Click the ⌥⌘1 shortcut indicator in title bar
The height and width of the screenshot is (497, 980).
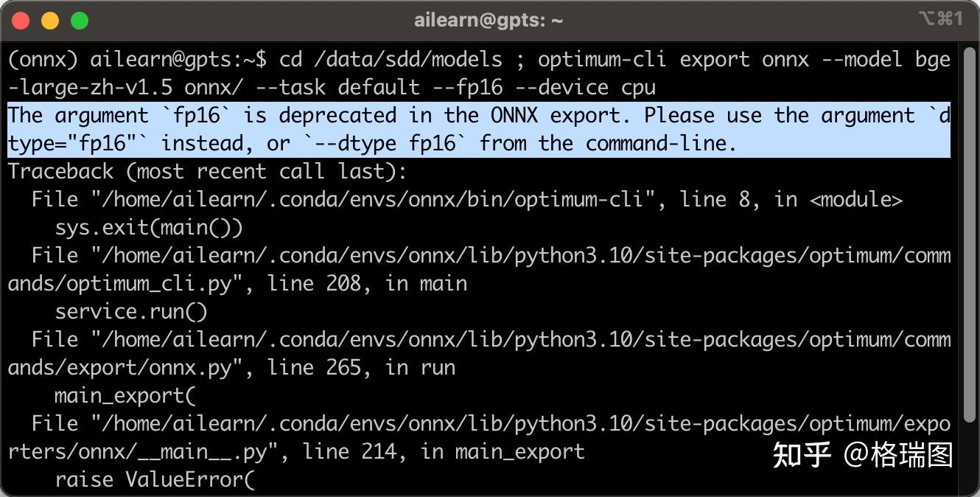pos(939,19)
